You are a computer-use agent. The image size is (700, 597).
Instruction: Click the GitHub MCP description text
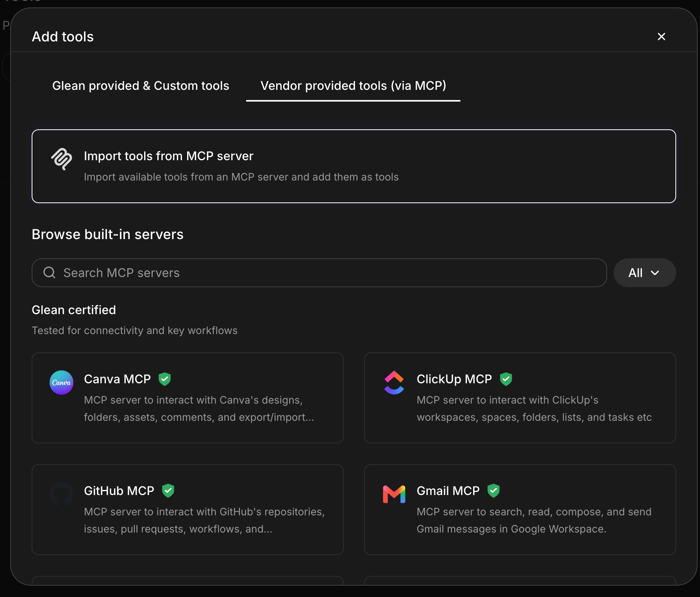(x=204, y=520)
